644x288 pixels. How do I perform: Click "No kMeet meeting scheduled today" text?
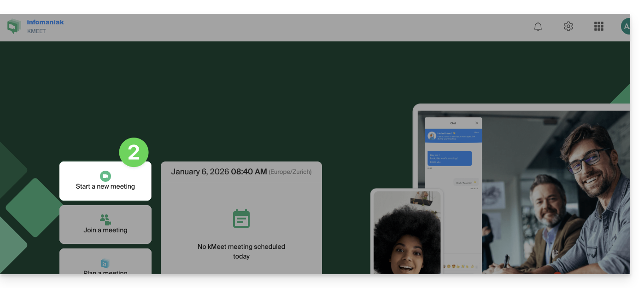(x=241, y=251)
